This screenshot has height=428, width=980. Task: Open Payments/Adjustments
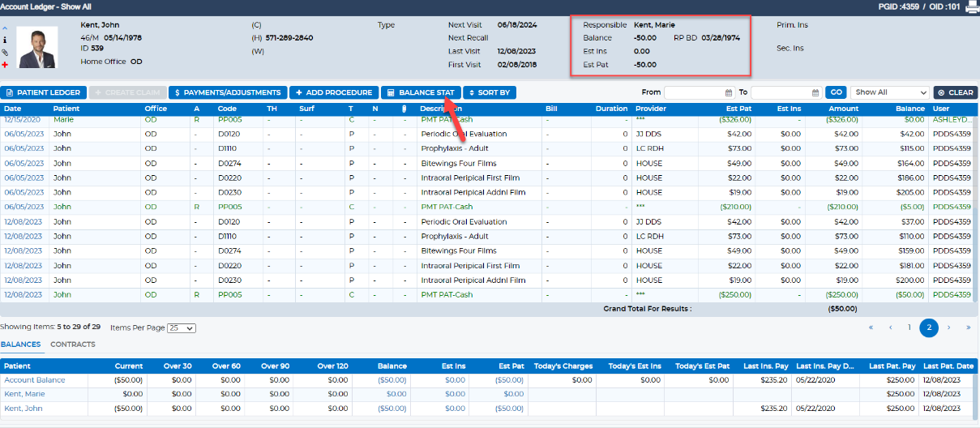[x=228, y=92]
